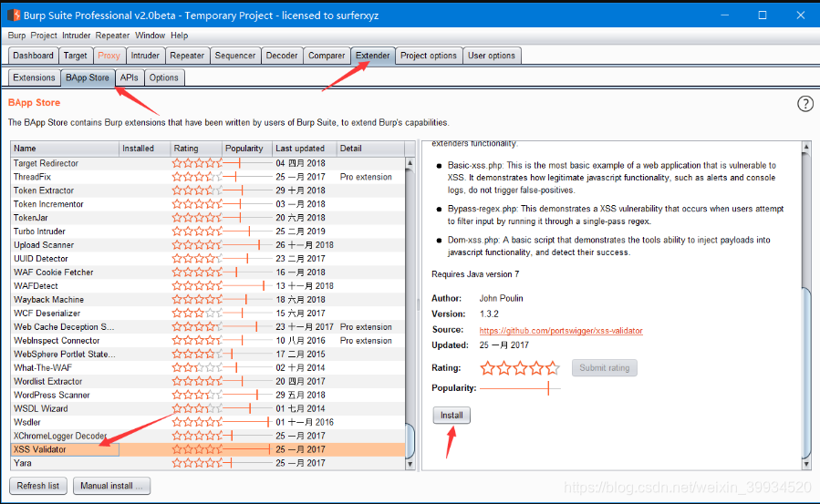Install the XSS Validator extension
820x504 pixels.
tap(452, 416)
